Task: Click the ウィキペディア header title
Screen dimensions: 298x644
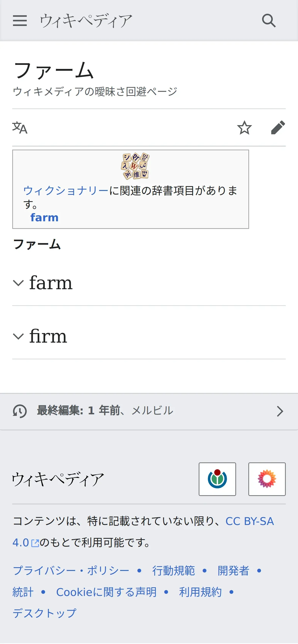Action: [x=86, y=21]
